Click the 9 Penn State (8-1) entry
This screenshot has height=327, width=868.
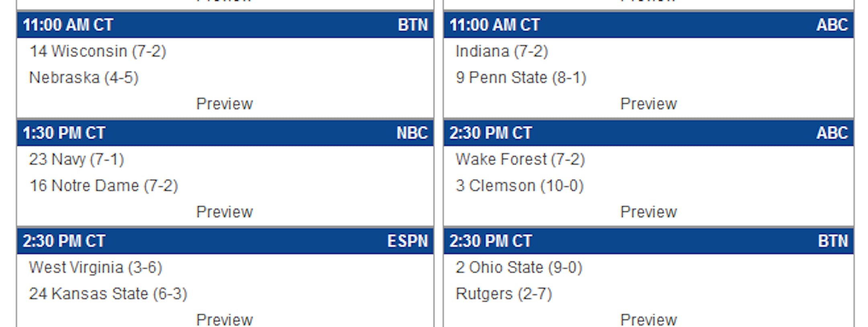(x=521, y=78)
